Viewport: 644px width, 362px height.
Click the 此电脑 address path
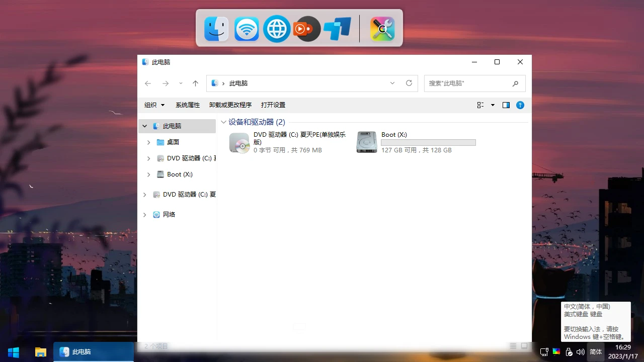238,83
